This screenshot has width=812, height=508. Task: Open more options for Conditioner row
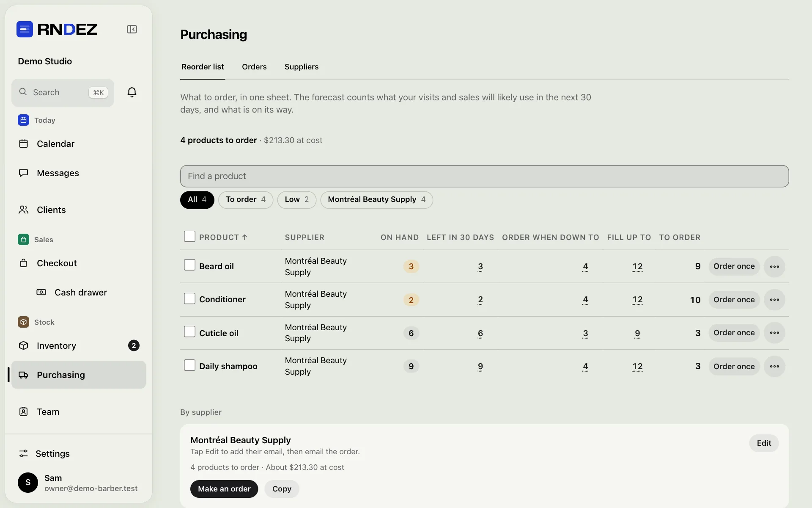pyautogui.click(x=774, y=300)
